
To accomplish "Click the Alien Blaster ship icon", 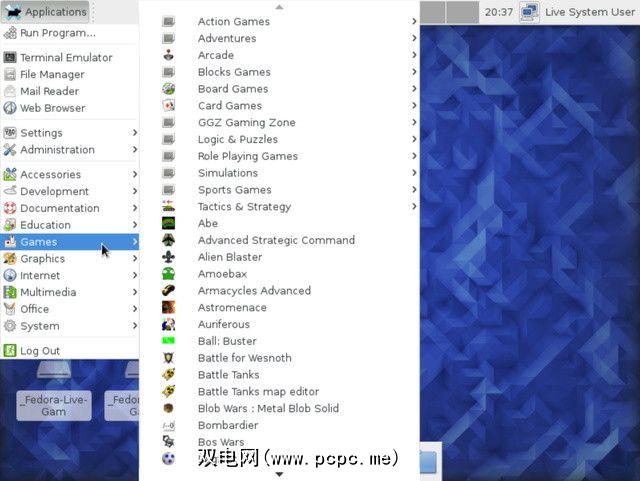I will click(169, 257).
